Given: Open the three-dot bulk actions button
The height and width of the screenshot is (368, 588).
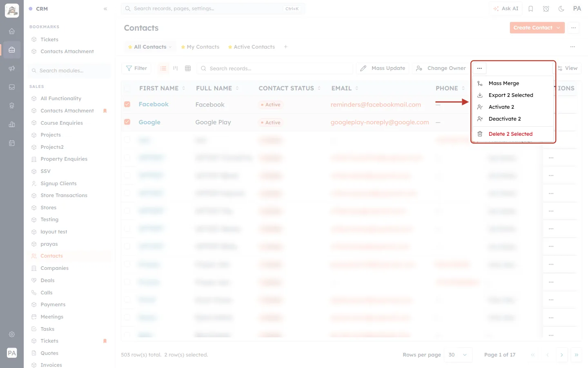Looking at the screenshot, I should (479, 68).
